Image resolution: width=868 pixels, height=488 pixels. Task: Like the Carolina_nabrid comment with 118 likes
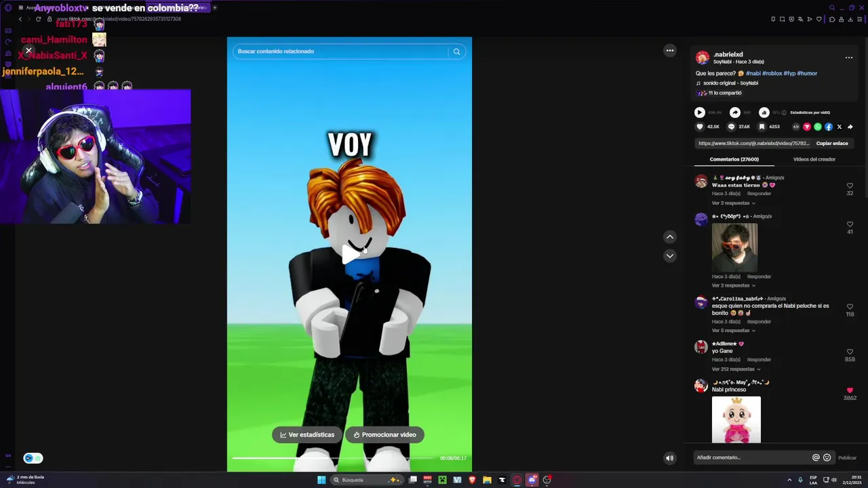point(850,306)
